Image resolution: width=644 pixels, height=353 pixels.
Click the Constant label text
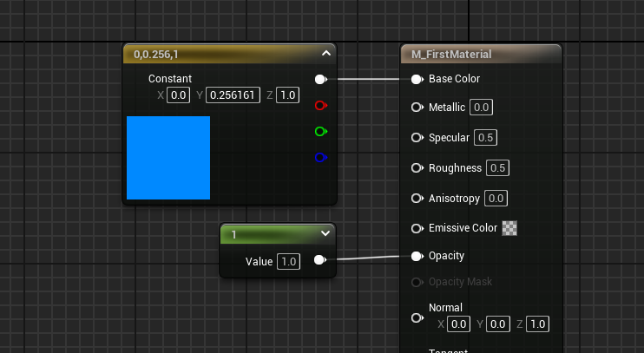click(x=170, y=78)
